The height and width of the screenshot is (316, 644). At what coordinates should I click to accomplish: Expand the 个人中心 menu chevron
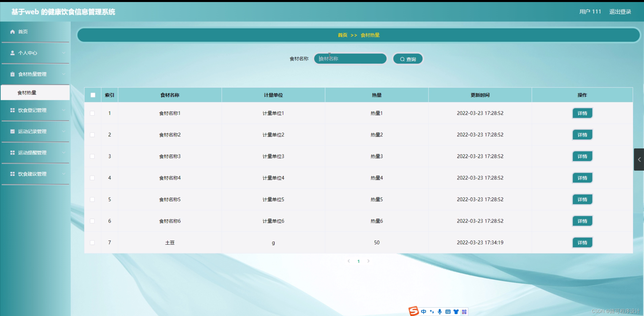pos(64,53)
